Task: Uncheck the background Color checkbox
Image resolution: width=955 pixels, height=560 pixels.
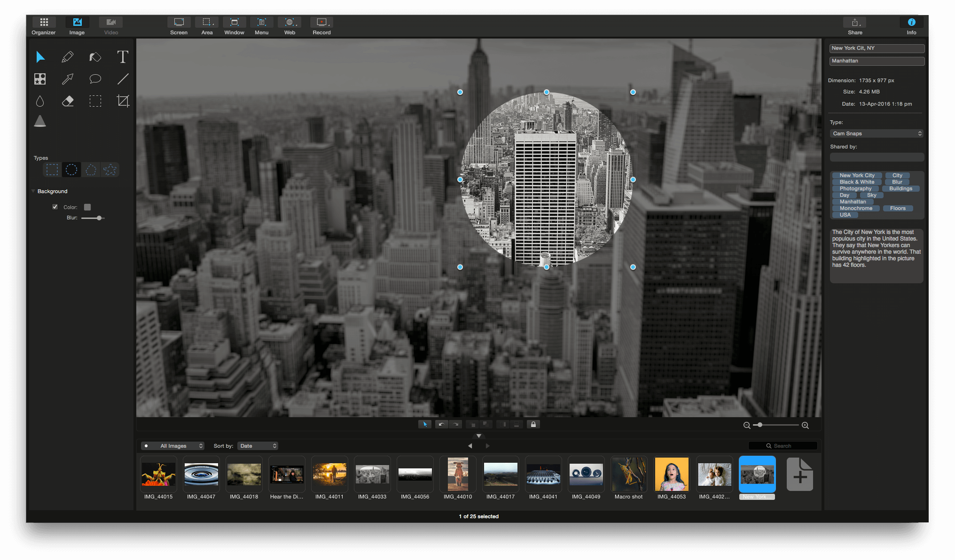Action: coord(55,207)
